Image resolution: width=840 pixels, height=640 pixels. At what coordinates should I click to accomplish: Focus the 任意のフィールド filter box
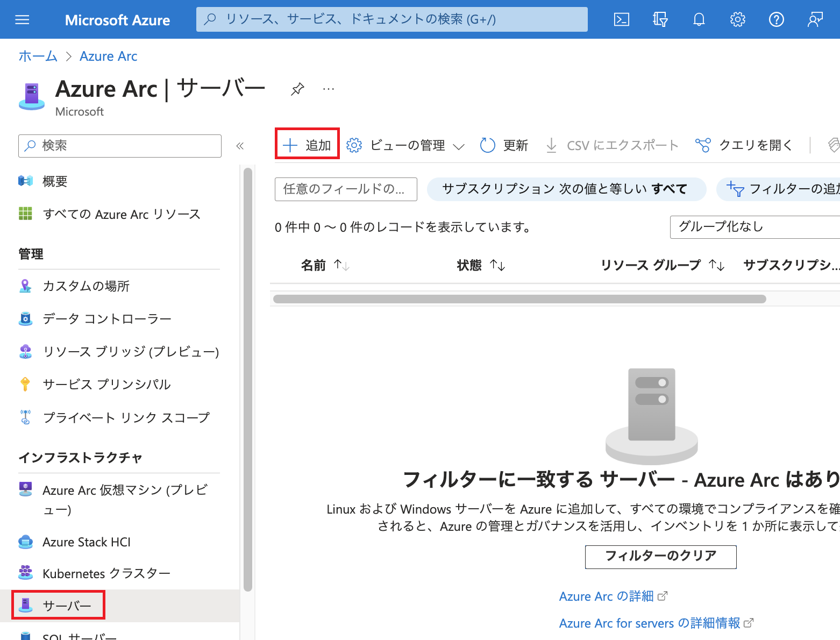(x=346, y=189)
